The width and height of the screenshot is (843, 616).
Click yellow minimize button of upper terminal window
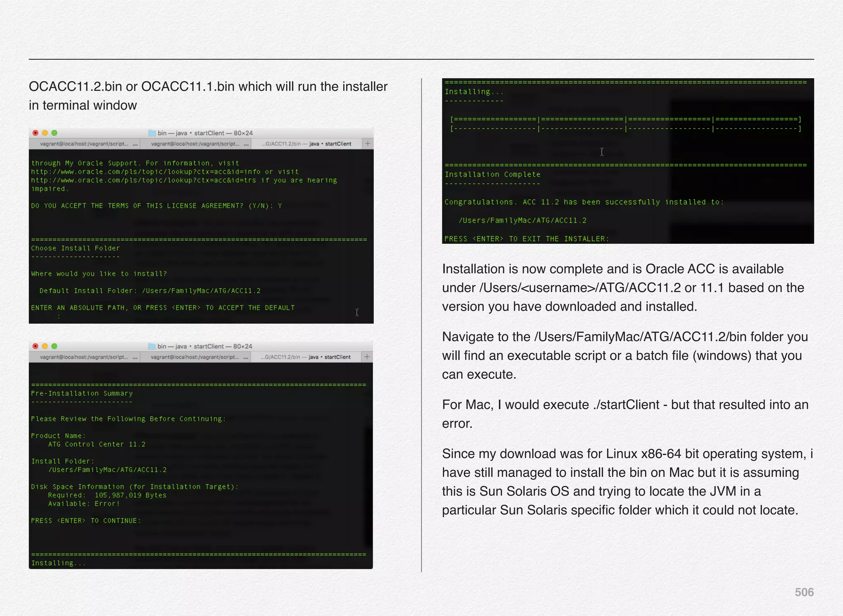pos(45,133)
